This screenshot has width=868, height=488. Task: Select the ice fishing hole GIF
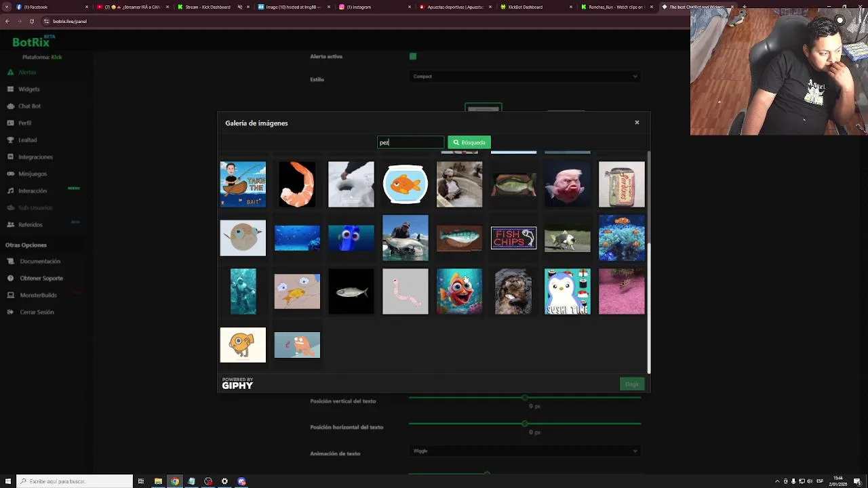351,184
